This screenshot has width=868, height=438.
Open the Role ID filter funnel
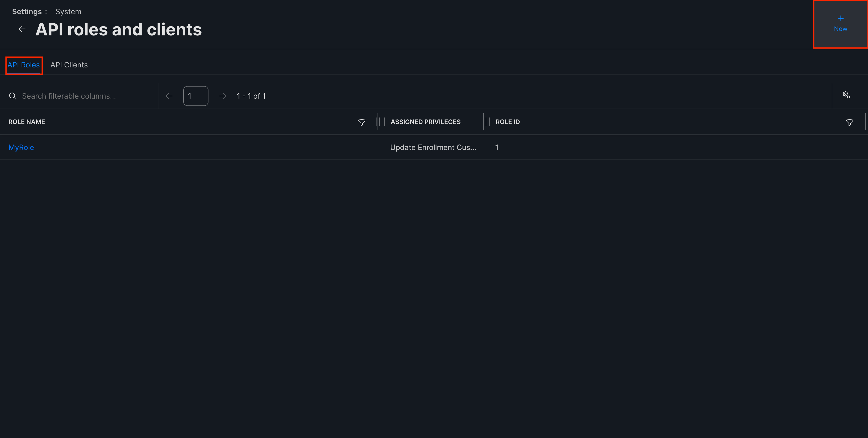pos(849,122)
